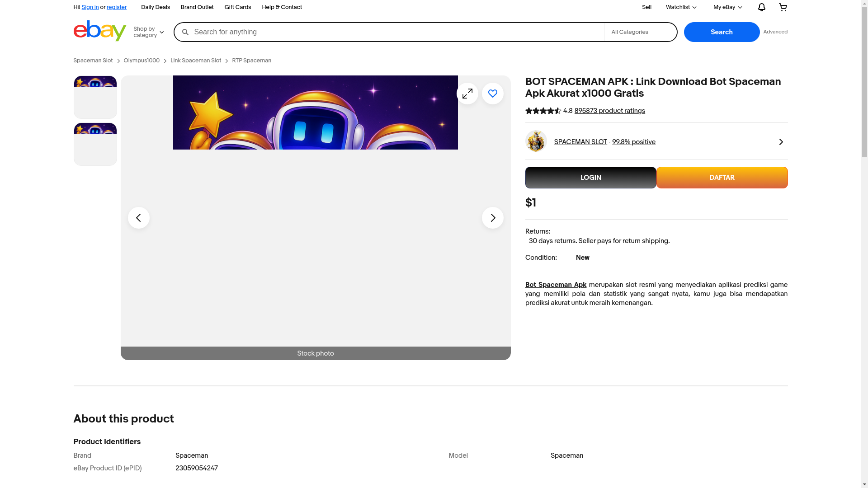Open the image gallery fullscreen icon

pyautogui.click(x=467, y=94)
